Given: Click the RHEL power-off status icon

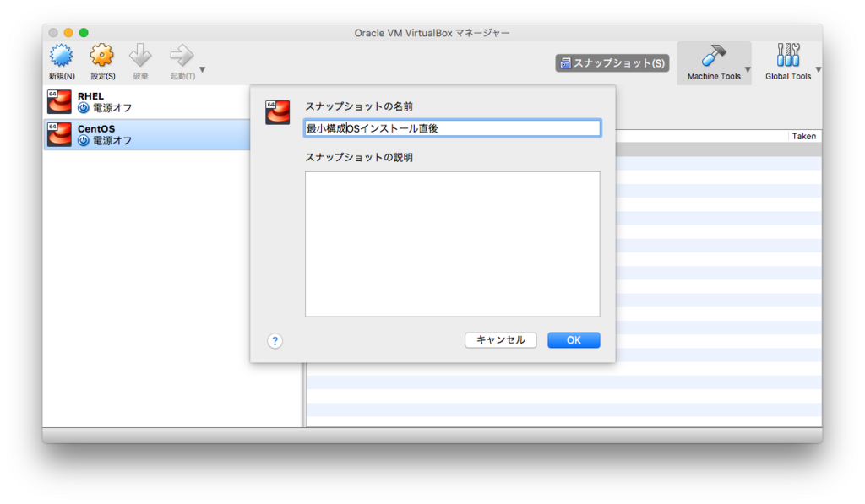Looking at the screenshot, I should click(x=84, y=108).
